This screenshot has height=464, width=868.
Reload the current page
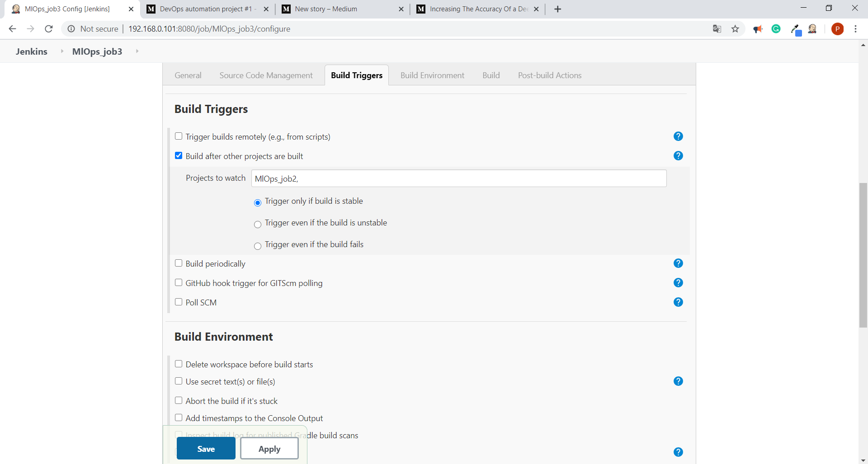click(49, 29)
